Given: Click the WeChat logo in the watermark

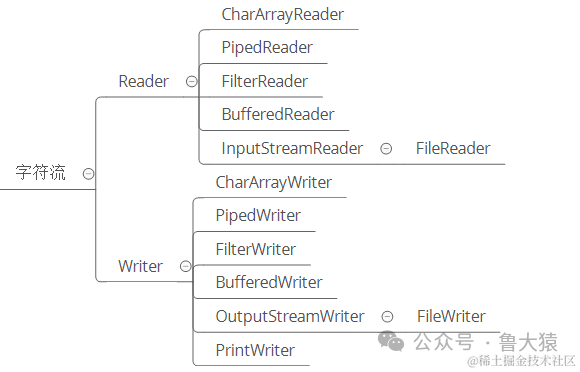Looking at the screenshot, I should click(391, 341).
